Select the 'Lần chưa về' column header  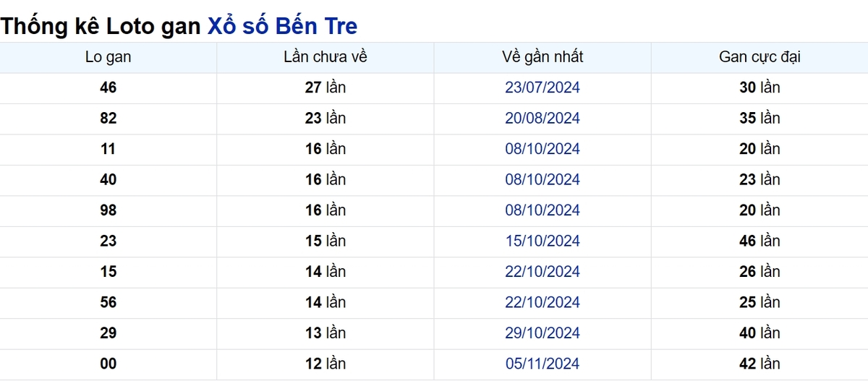[x=325, y=57]
